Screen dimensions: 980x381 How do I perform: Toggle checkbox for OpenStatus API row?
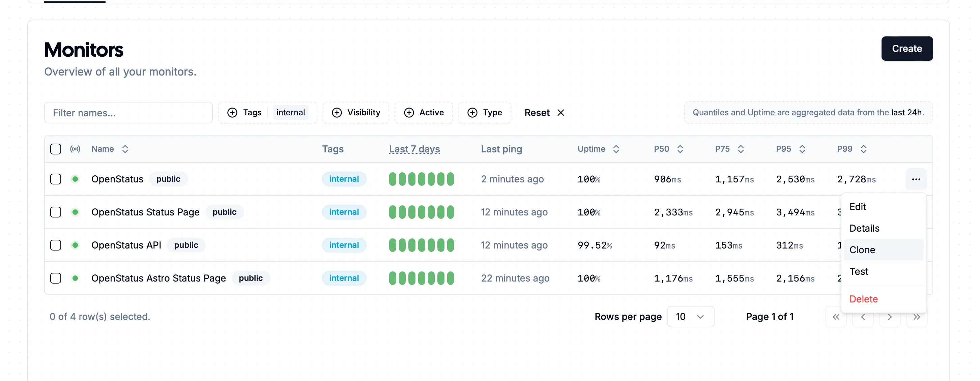tap(55, 244)
